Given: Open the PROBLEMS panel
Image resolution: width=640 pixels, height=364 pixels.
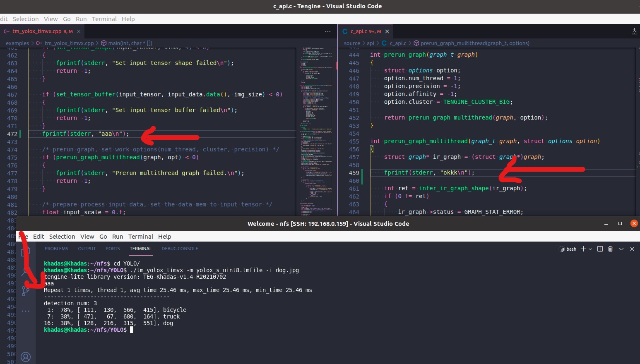Looking at the screenshot, I should coord(56,249).
